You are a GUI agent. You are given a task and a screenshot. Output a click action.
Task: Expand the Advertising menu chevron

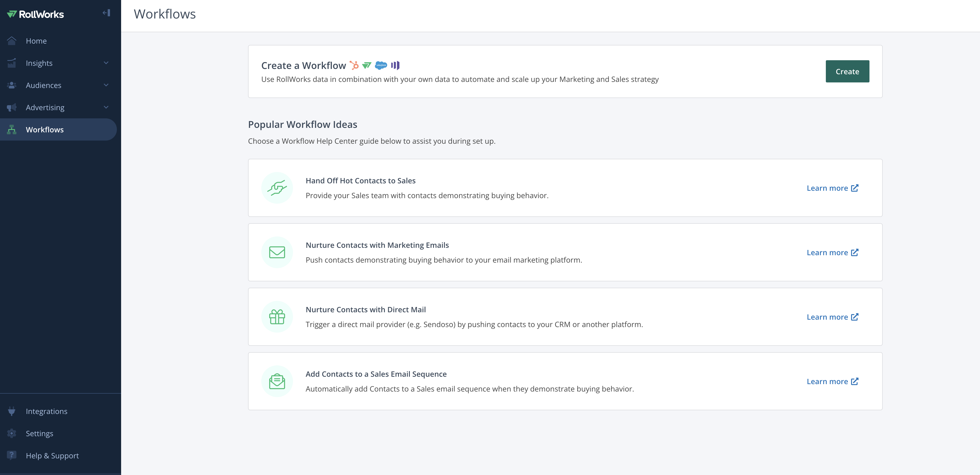106,107
